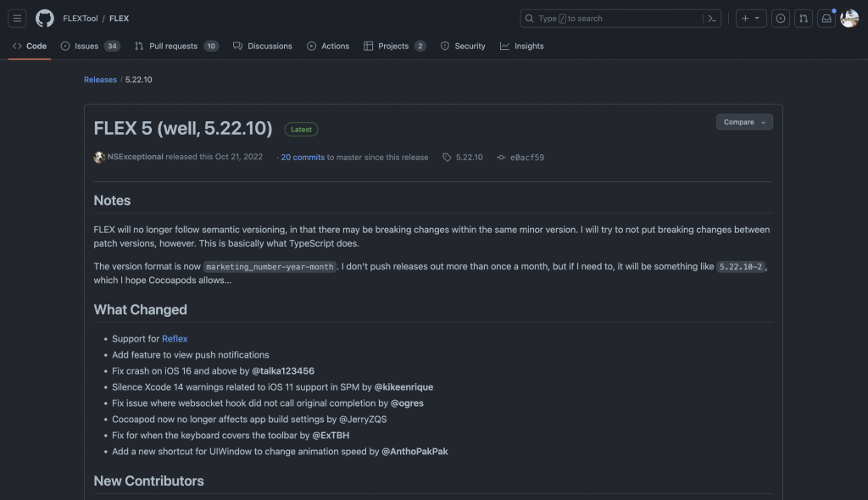Open the user profile avatar menu

pos(849,19)
